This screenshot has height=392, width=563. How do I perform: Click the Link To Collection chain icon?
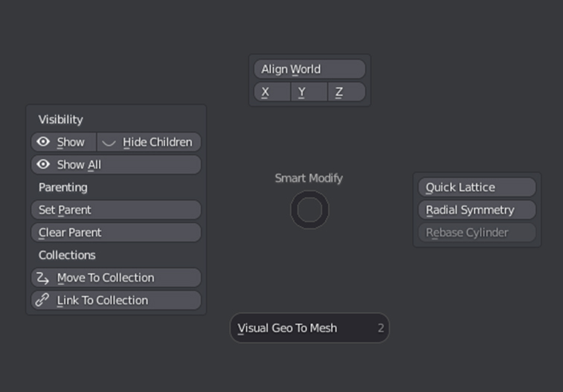coord(42,300)
